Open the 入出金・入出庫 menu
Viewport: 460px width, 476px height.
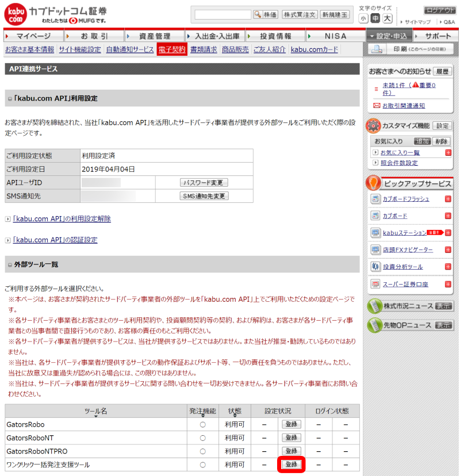click(x=215, y=36)
